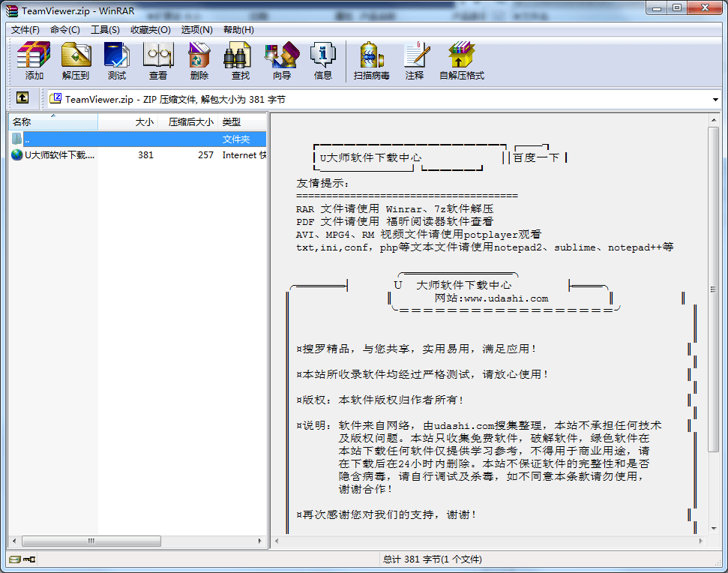Launch the 向导 (Wizard) icon
Image resolution: width=728 pixels, height=573 pixels.
click(282, 60)
